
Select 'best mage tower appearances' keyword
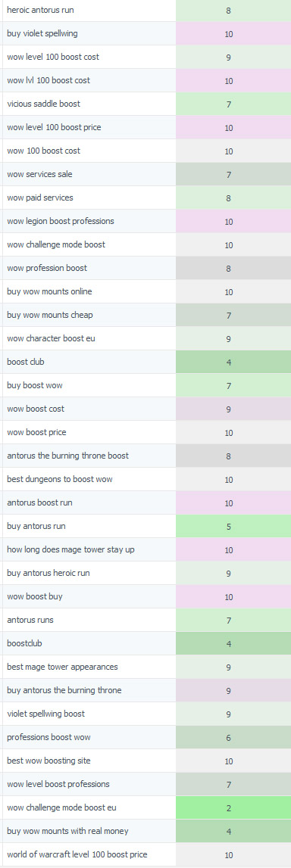(63, 667)
